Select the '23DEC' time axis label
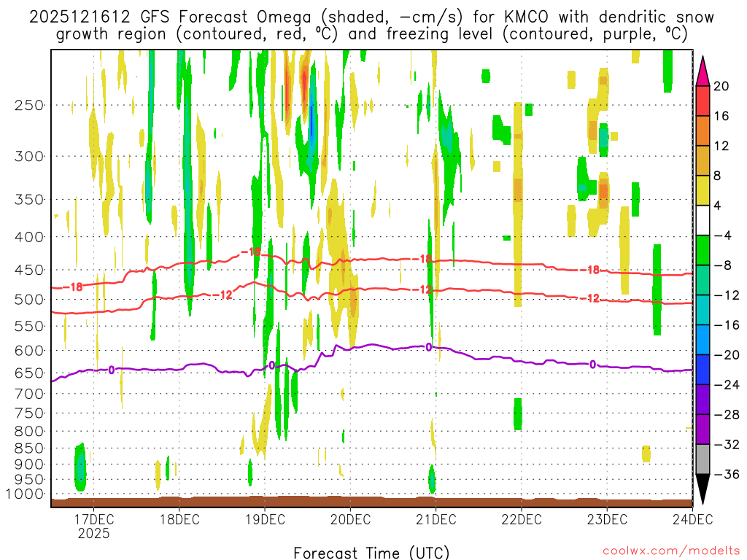747x560 pixels. coord(607,518)
